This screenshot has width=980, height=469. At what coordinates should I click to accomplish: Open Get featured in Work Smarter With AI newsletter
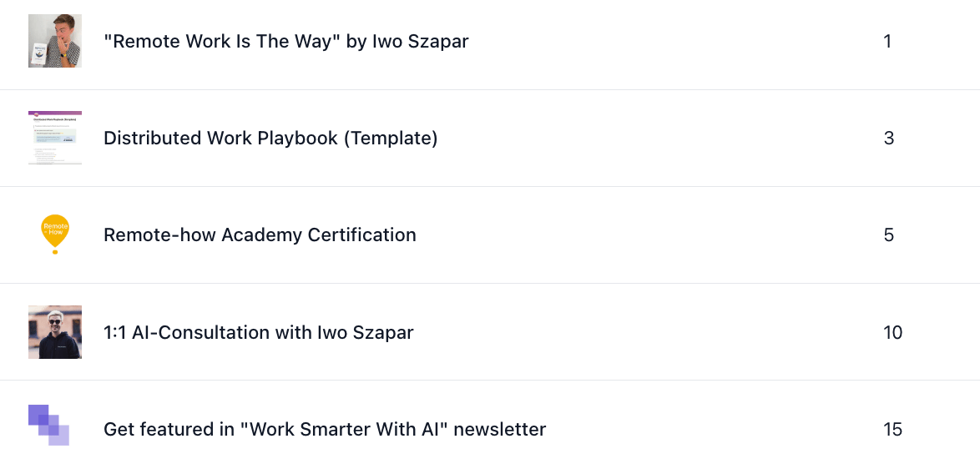325,430
